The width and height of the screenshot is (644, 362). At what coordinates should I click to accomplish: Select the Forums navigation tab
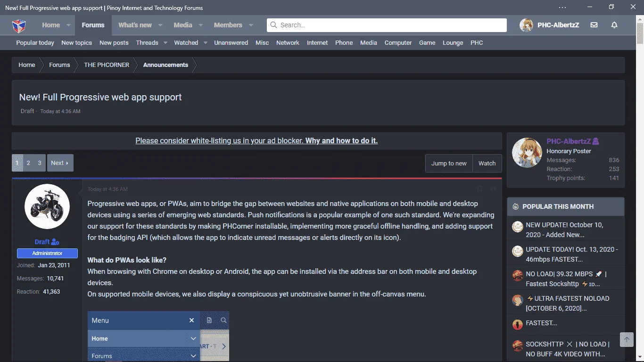pyautogui.click(x=93, y=25)
